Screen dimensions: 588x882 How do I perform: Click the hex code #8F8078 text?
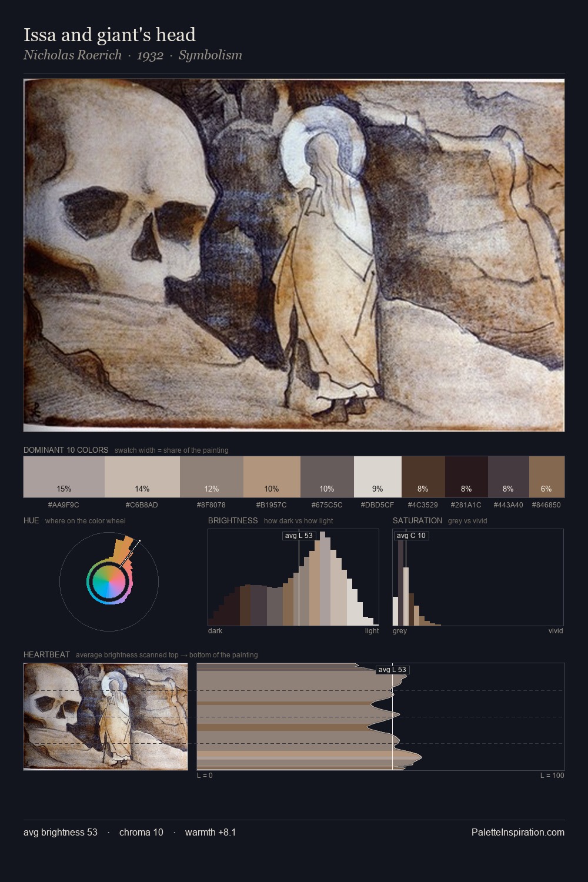point(211,505)
